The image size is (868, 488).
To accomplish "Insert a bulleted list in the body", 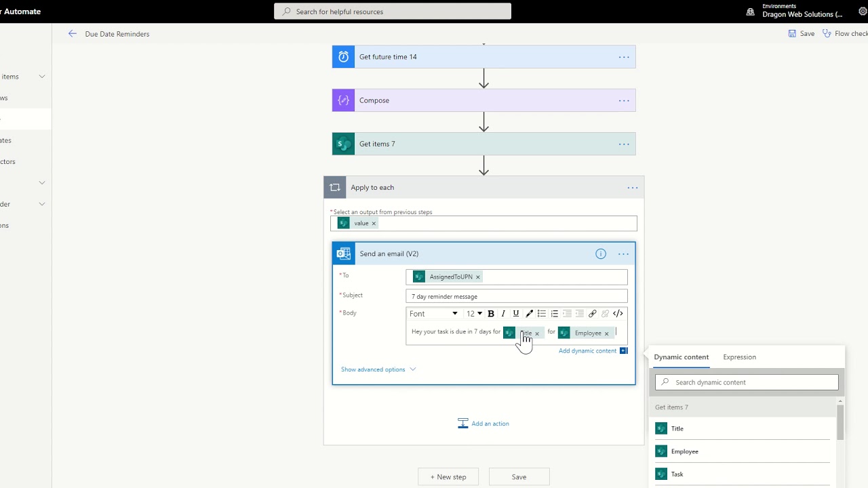I will tap(541, 313).
